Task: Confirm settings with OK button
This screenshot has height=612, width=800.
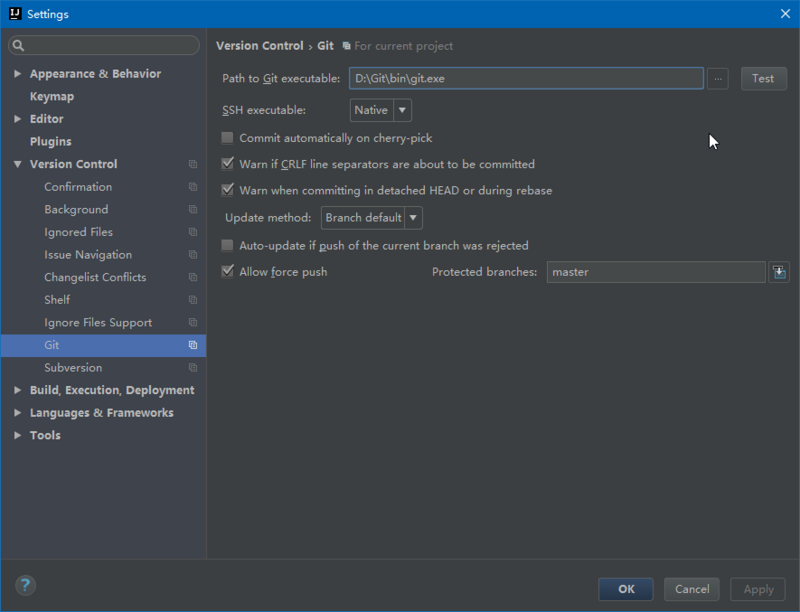Action: point(626,589)
